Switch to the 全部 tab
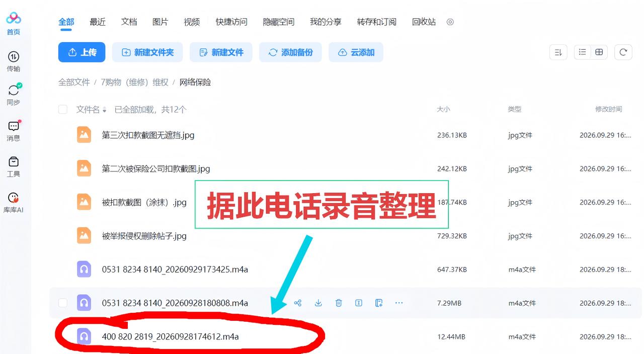The height and width of the screenshot is (354, 644). click(66, 22)
